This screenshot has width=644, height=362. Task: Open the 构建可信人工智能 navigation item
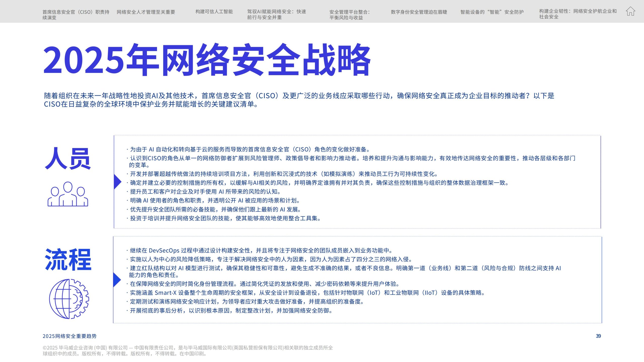(x=214, y=12)
